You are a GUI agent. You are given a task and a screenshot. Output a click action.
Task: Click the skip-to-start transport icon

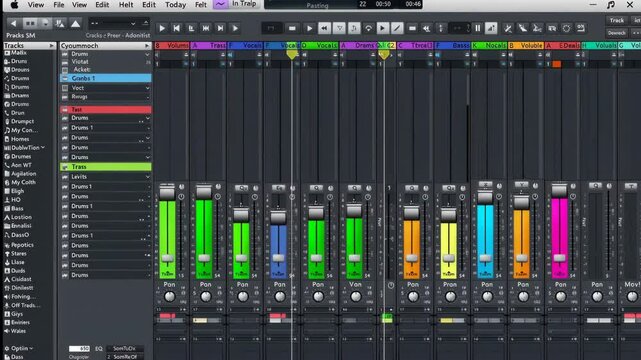pos(176,28)
